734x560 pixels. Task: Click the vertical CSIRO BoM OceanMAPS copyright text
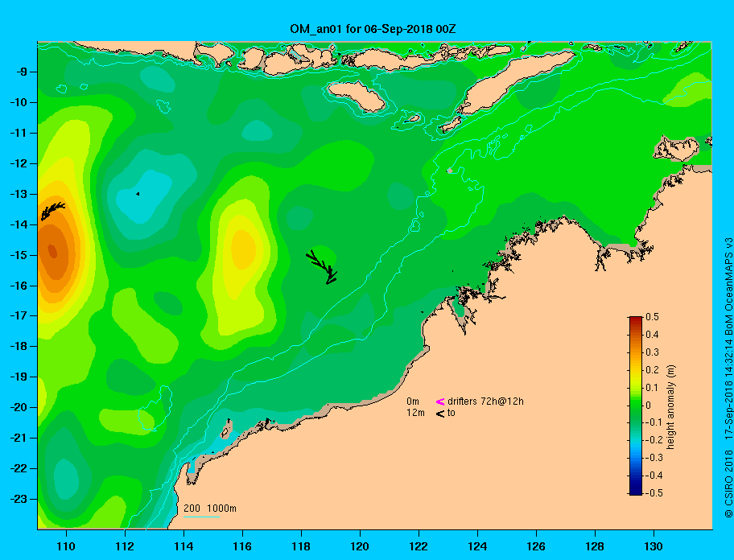(728, 377)
